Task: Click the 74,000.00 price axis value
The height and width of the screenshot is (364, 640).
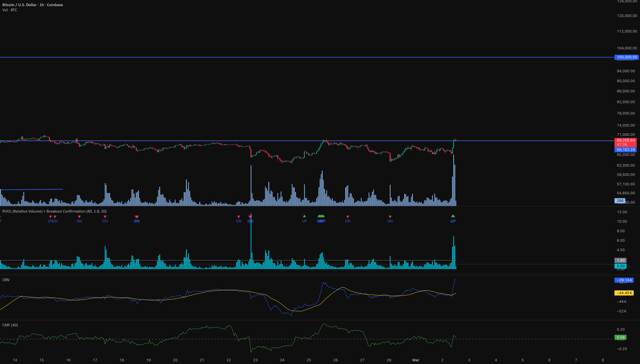Action: [x=626, y=125]
